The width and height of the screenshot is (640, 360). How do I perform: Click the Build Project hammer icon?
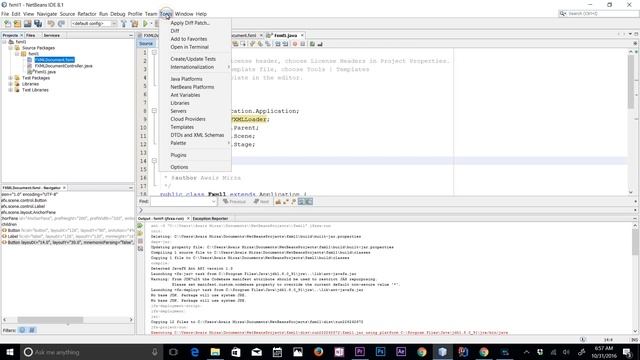[x=124, y=24]
